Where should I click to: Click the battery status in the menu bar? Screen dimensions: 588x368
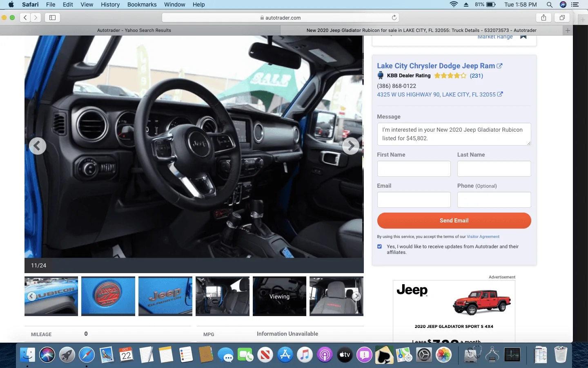486,4
